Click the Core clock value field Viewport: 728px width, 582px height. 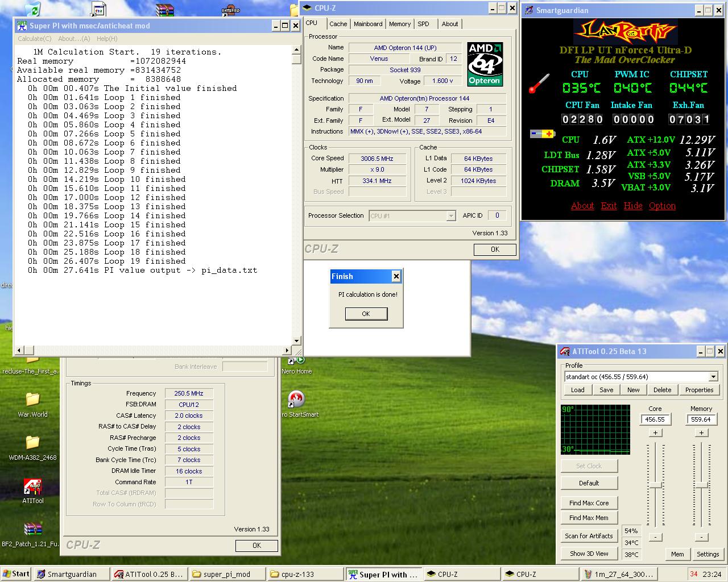point(655,419)
